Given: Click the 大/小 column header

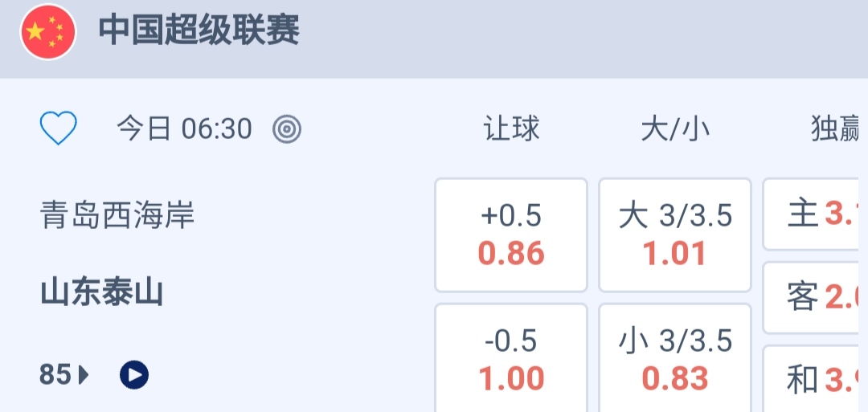Looking at the screenshot, I should pos(675,128).
